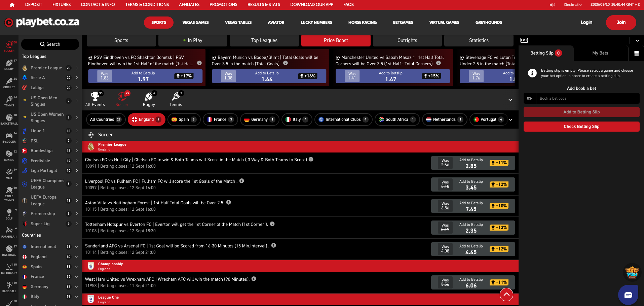Open the Decimal odds format dropdown

click(x=573, y=5)
